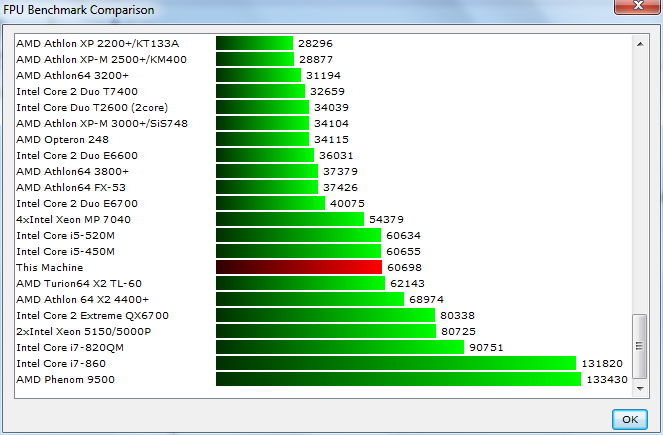Click Intel Core i5-520M label

(x=66, y=235)
